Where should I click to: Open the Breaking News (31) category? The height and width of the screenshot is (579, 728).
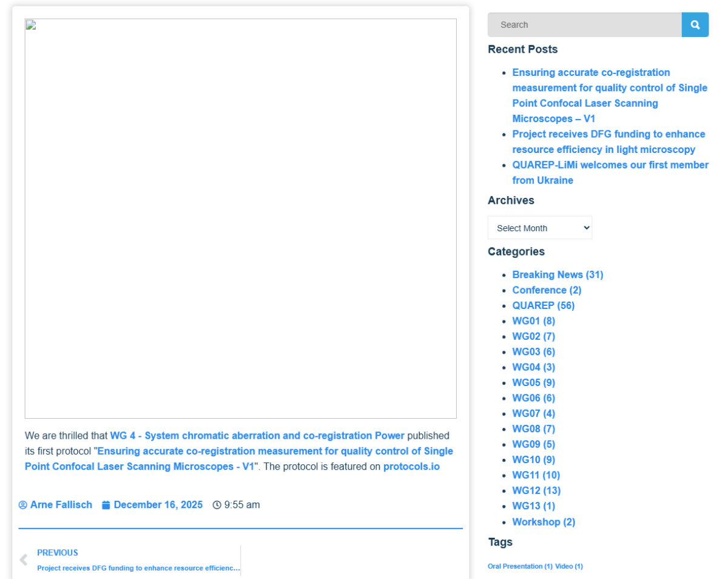pyautogui.click(x=558, y=275)
